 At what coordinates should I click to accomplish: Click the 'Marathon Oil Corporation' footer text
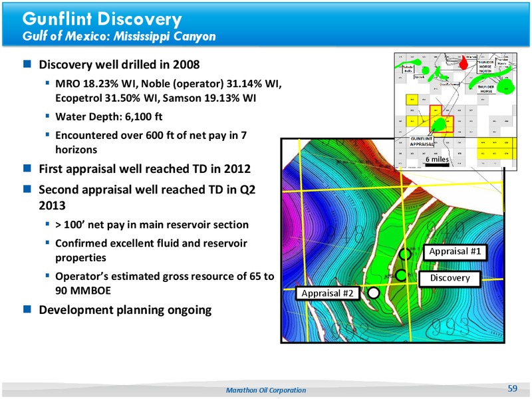click(266, 390)
